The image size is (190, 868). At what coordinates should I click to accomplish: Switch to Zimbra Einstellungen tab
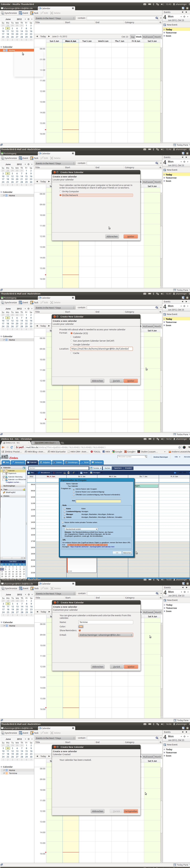(72, 462)
